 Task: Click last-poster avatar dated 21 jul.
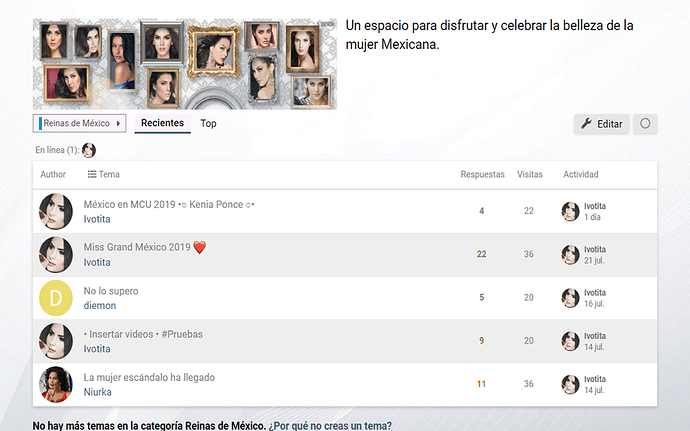click(570, 254)
